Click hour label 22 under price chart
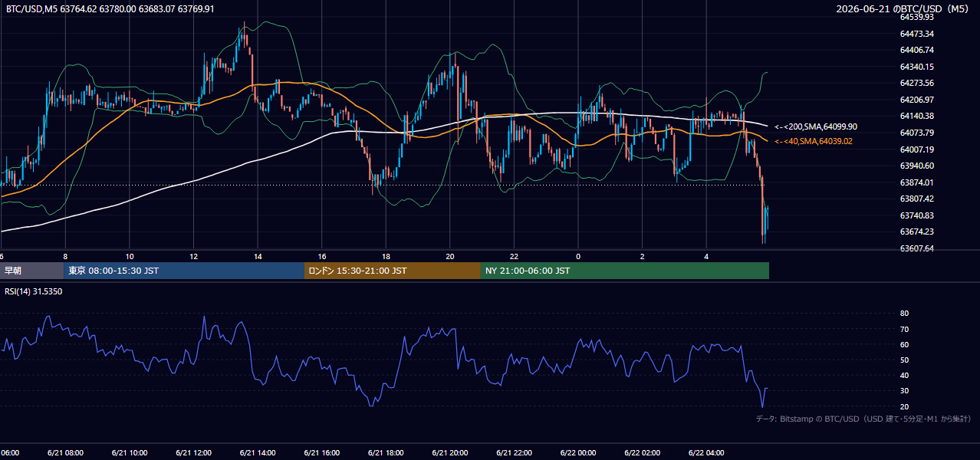This screenshot has height=460, width=980. click(x=515, y=256)
